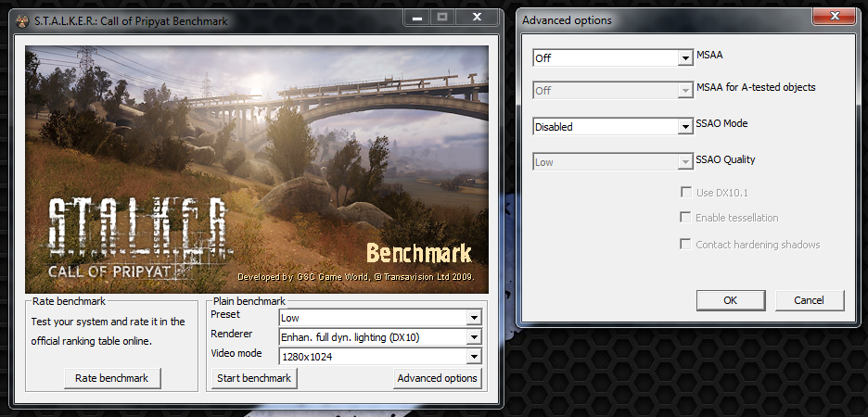Click the SSAO Quality dropdown showing Low
The width and height of the screenshot is (868, 417).
(612, 162)
